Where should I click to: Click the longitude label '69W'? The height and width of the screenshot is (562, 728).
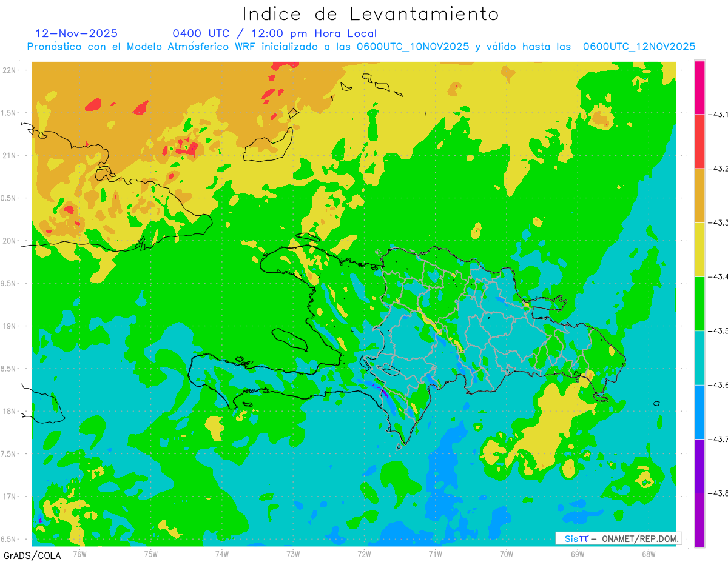click(577, 553)
